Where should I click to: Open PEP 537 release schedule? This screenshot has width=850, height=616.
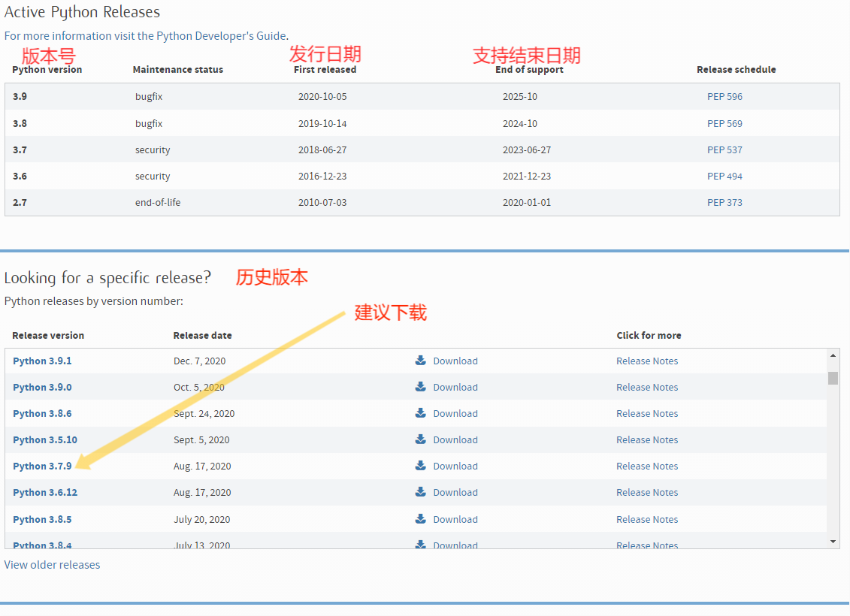pyautogui.click(x=724, y=149)
